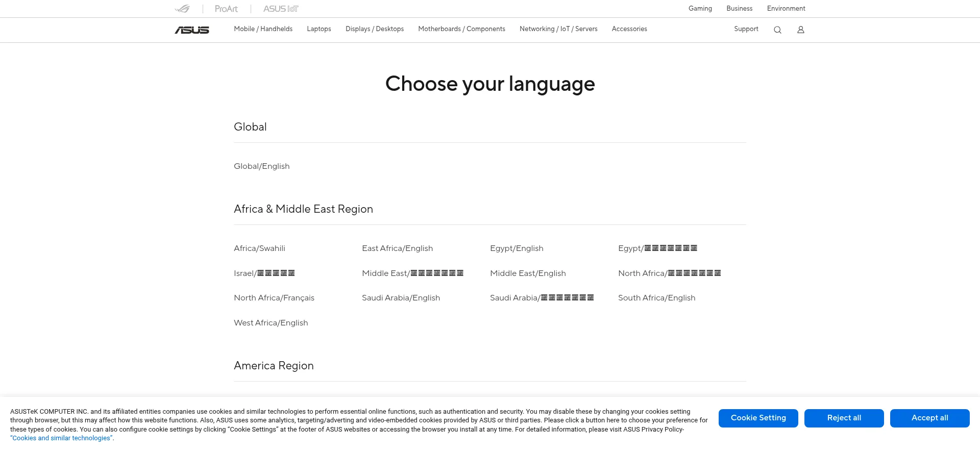Select Saudi Arabia Arabic language option
This screenshot has width=980, height=453.
point(542,298)
